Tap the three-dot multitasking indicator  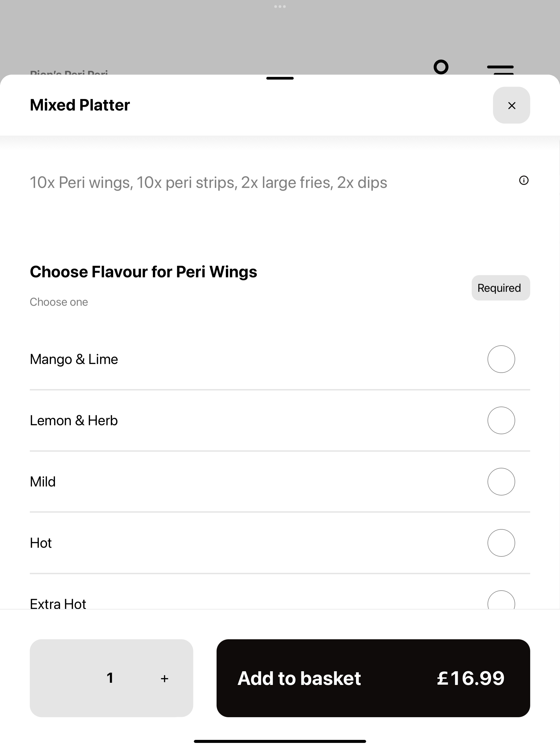point(280,6)
